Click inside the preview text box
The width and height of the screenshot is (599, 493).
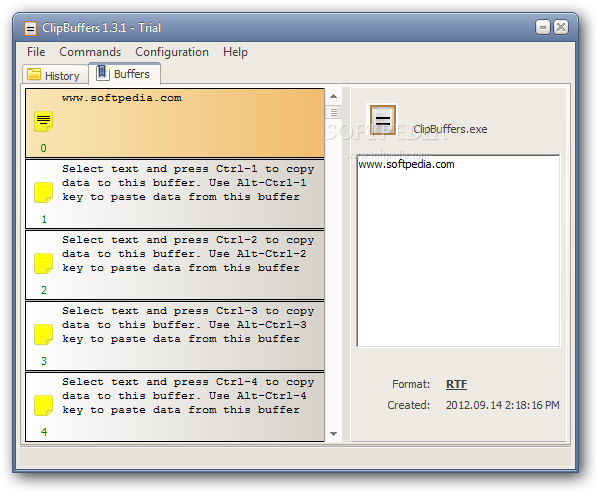pos(458,251)
